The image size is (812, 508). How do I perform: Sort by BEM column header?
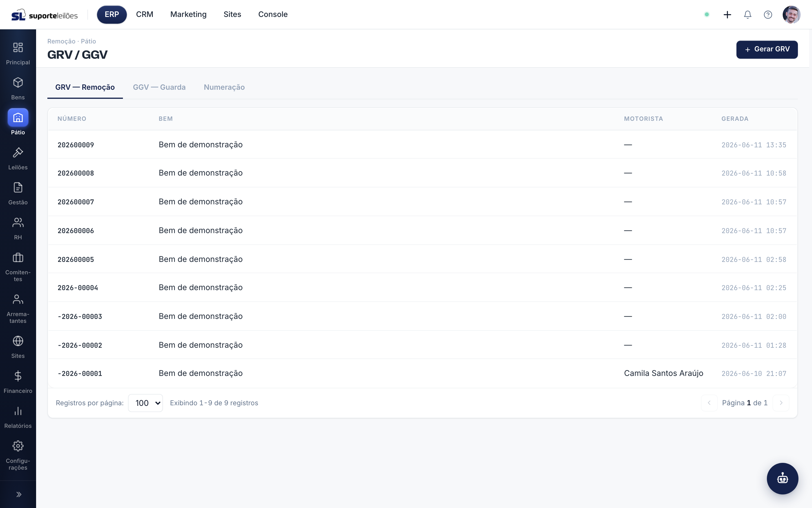click(166, 119)
